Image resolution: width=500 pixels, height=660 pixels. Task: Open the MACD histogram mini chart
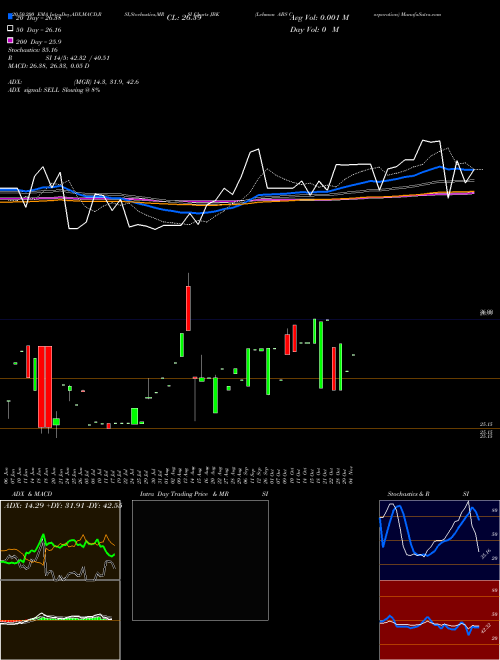[x=60, y=620]
